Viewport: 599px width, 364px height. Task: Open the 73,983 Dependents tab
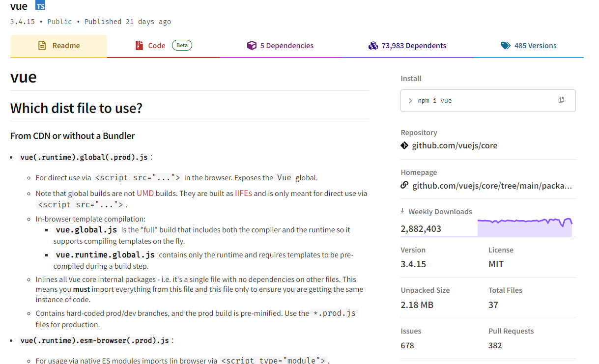(407, 46)
